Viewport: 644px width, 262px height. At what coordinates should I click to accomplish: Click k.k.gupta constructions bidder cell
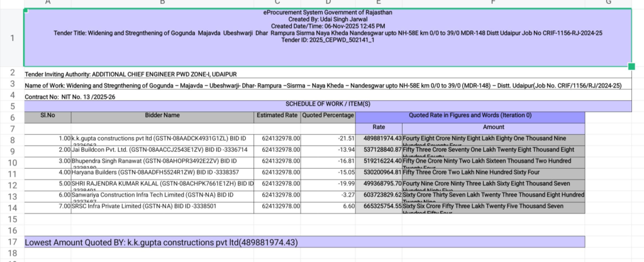pyautogui.click(x=163, y=139)
